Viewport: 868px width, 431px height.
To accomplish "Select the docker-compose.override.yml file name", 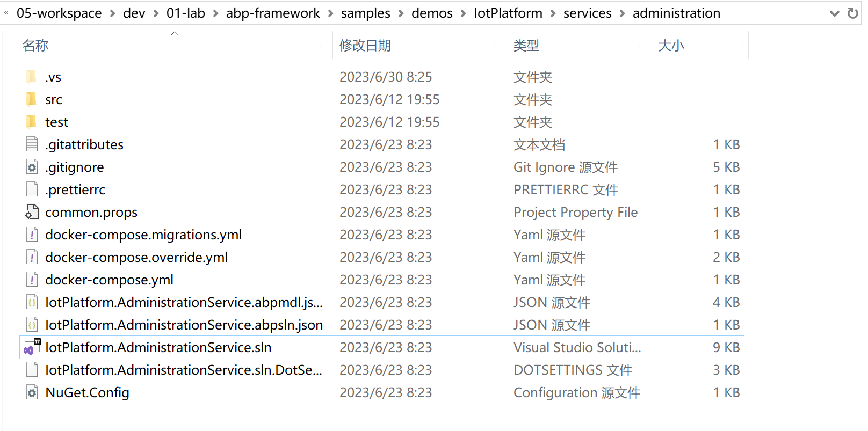I will 136,258.
